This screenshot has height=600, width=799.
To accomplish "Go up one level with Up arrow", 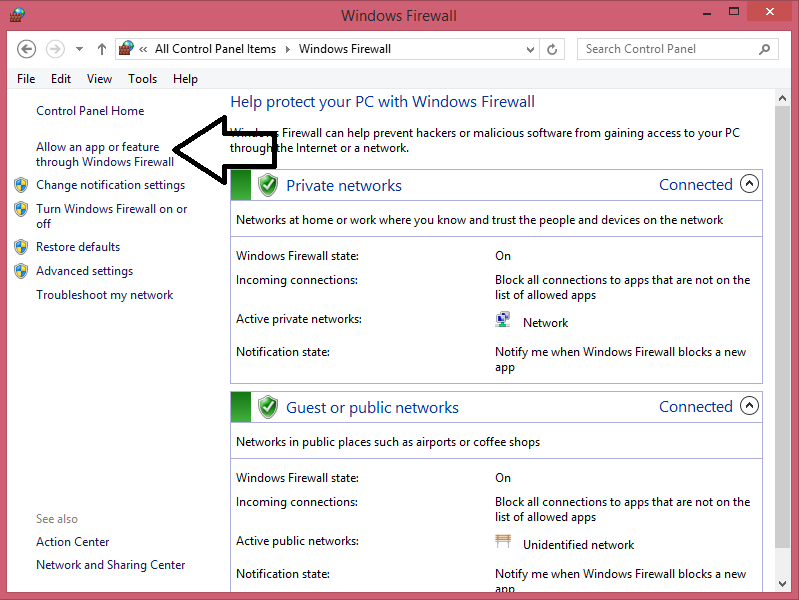I will point(102,49).
